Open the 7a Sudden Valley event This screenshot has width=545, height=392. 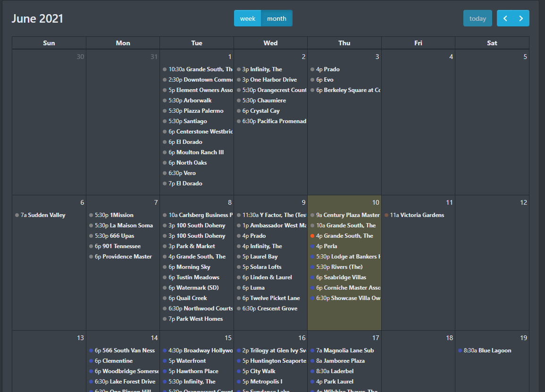point(43,215)
